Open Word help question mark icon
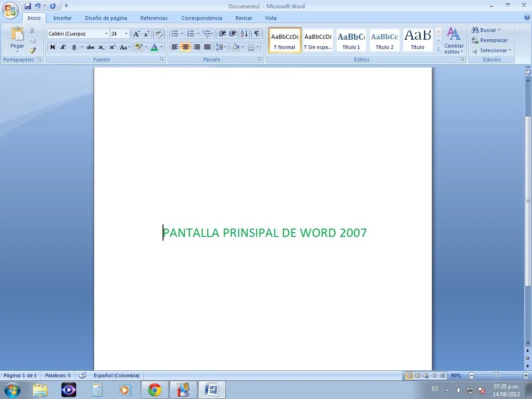 527,18
